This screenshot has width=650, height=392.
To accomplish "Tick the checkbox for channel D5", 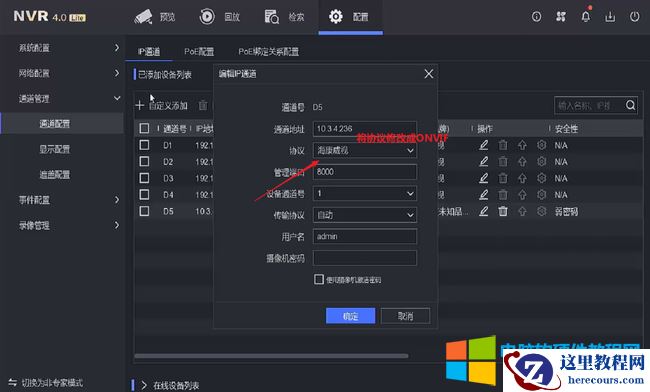I will (144, 211).
